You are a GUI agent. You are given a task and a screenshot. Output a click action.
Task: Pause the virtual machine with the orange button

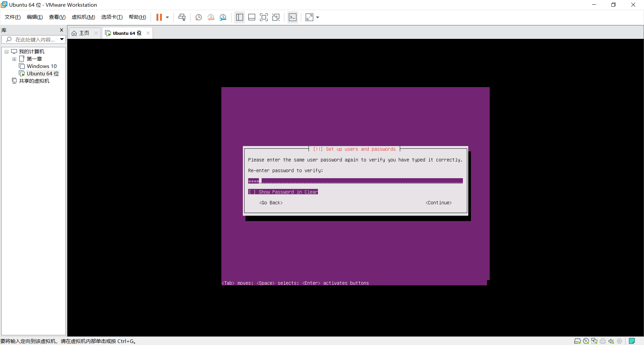tap(159, 17)
